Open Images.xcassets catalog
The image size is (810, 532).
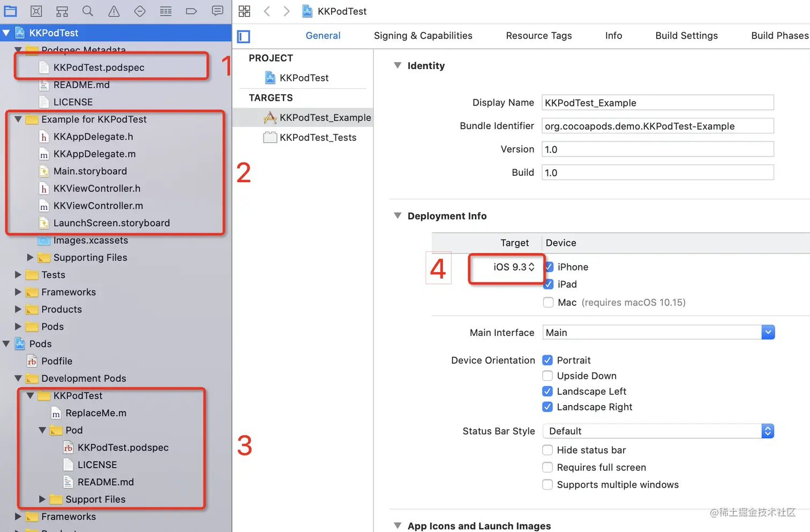91,240
